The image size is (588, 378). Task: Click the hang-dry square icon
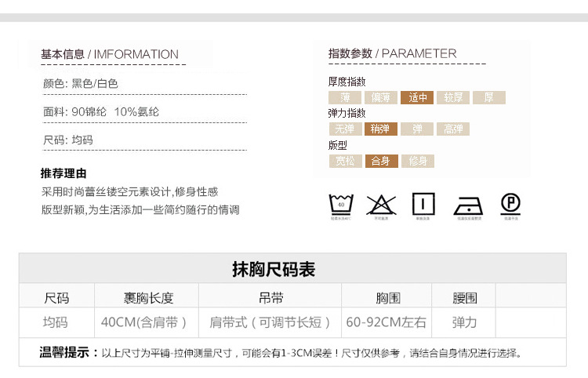pos(423,204)
